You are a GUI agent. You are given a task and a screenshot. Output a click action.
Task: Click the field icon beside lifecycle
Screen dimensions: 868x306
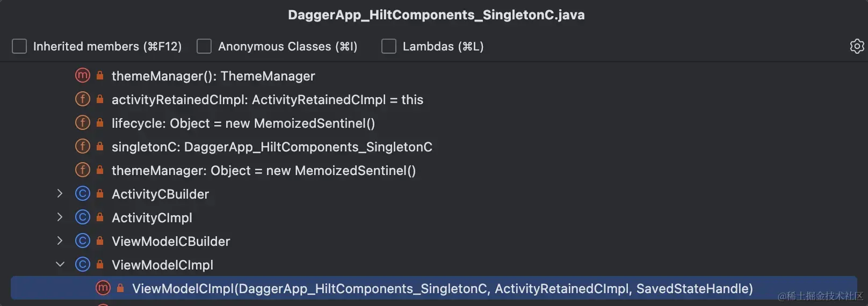pos(82,123)
